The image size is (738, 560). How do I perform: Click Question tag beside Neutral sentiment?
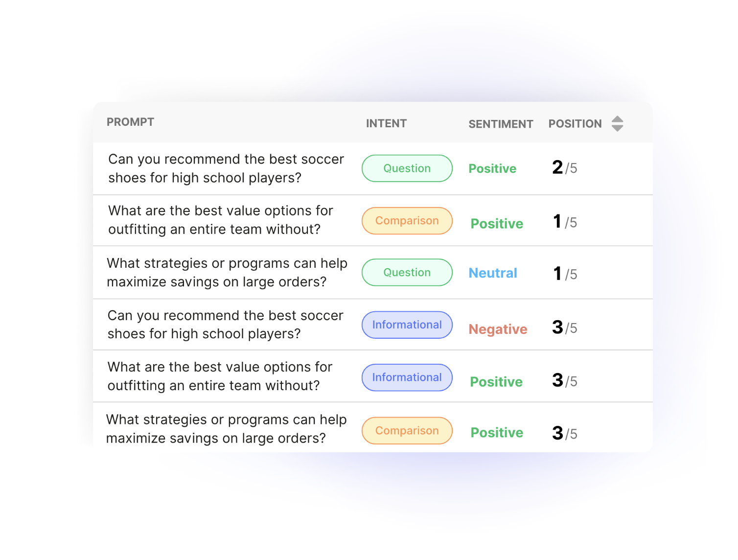[407, 272]
